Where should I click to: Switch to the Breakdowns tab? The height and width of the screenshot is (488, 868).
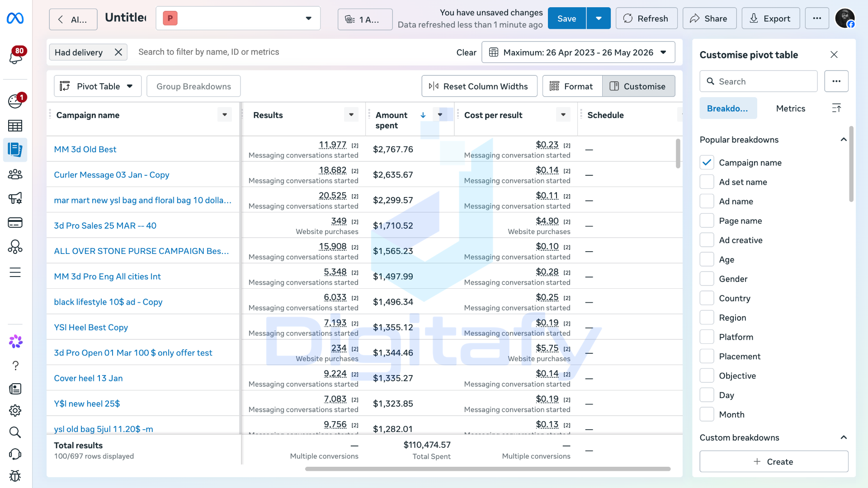point(728,108)
